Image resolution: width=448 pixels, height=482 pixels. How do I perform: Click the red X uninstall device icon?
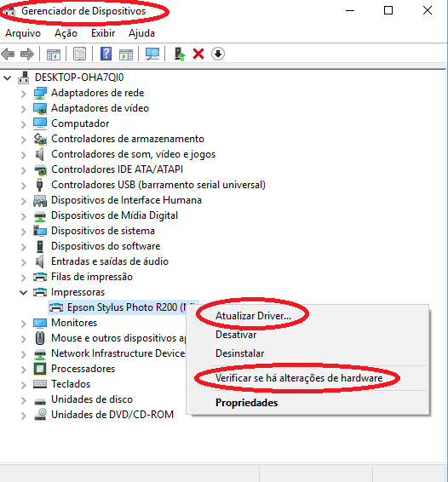[198, 55]
